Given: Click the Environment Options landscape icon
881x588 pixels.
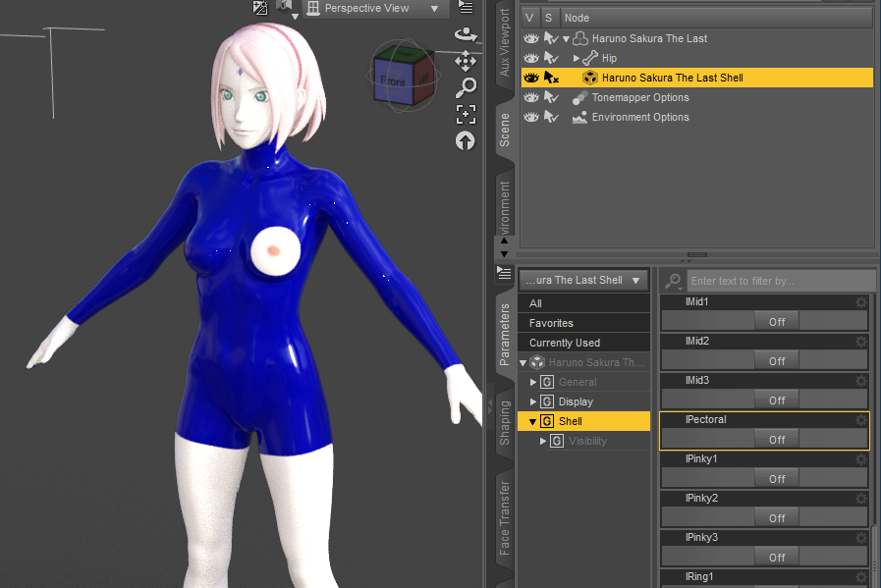Looking at the screenshot, I should (x=579, y=118).
